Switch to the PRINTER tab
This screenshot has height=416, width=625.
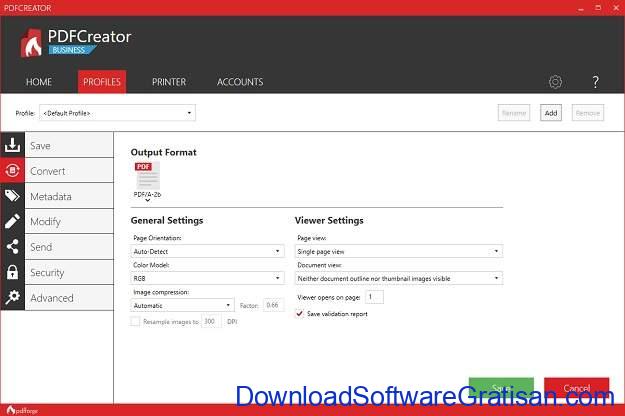pos(169,82)
